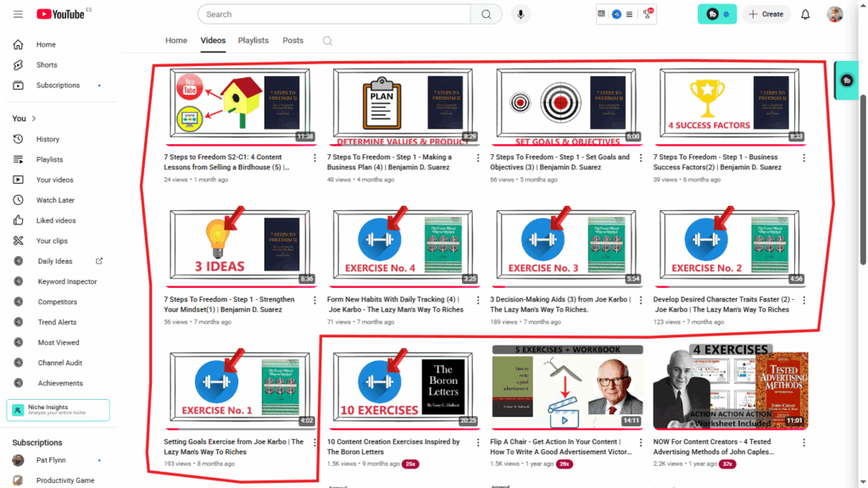Image resolution: width=868 pixels, height=488 pixels.
Task: Open options menu for Birdhouse video
Action: [314, 158]
